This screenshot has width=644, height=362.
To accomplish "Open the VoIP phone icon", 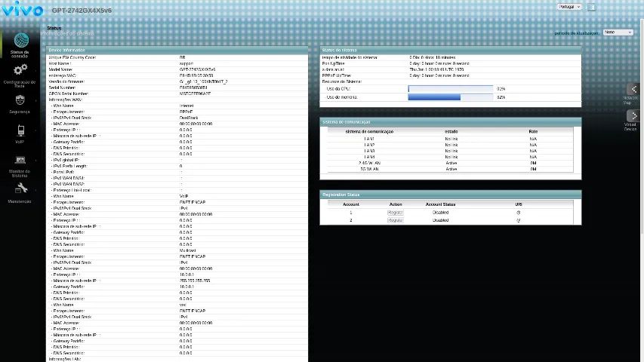I will [x=20, y=130].
